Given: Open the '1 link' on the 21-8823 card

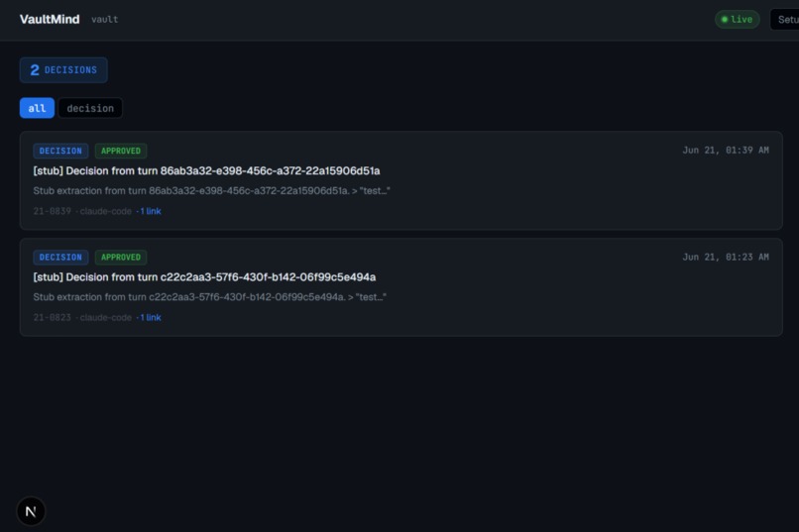Looking at the screenshot, I should pos(151,318).
